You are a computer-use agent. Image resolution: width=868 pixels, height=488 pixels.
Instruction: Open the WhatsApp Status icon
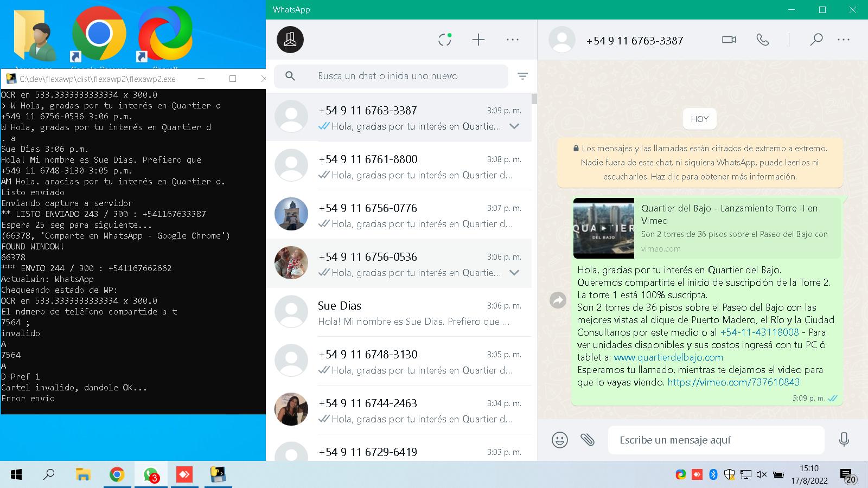tap(445, 40)
